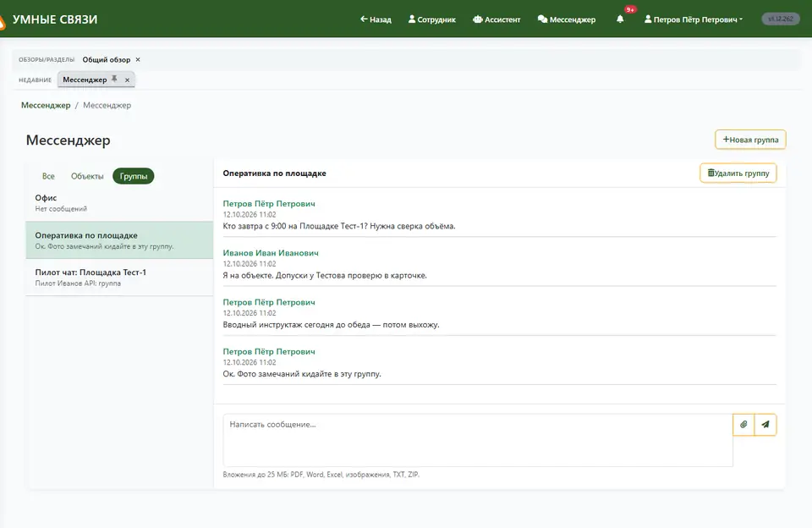Click the paperclip attach file icon
This screenshot has height=528, width=812.
(x=743, y=425)
